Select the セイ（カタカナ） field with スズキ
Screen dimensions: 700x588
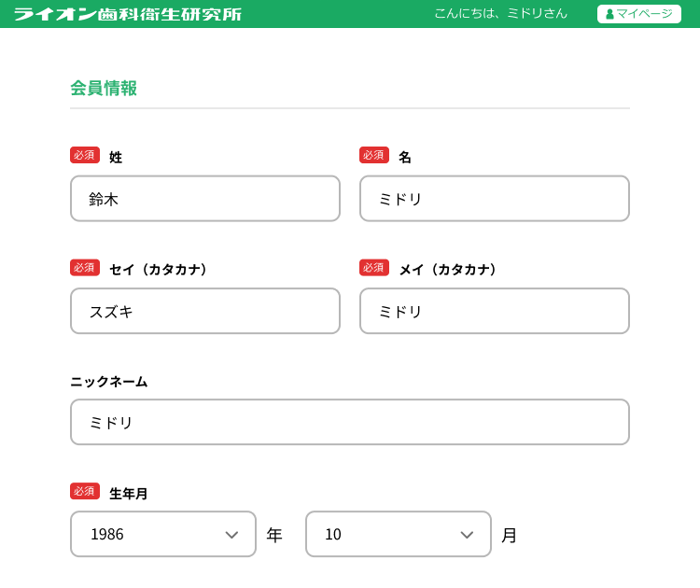click(x=205, y=311)
